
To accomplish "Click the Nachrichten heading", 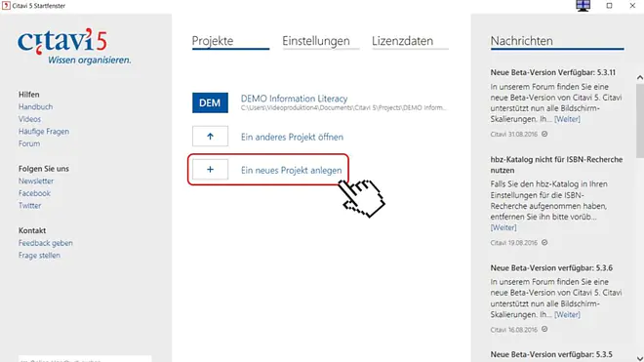I will click(522, 41).
